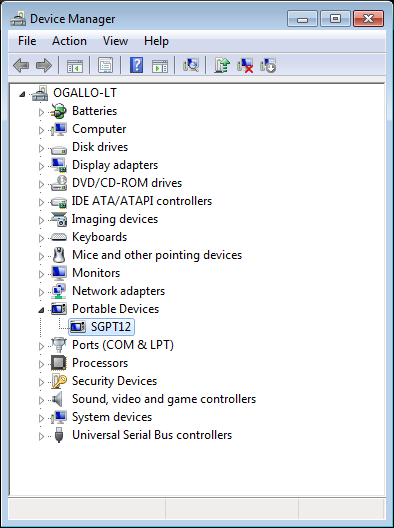
Task: Expand the Display adapters node arrow
Action: click(41, 166)
